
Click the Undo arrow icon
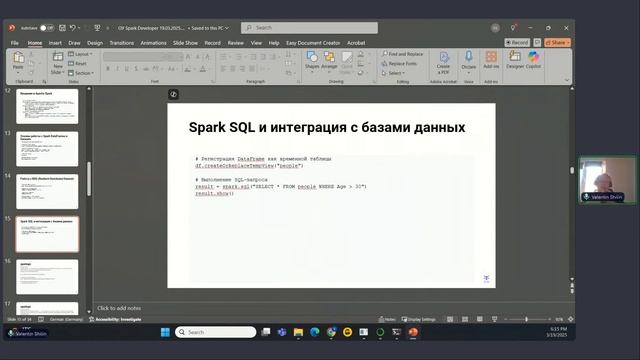point(73,28)
